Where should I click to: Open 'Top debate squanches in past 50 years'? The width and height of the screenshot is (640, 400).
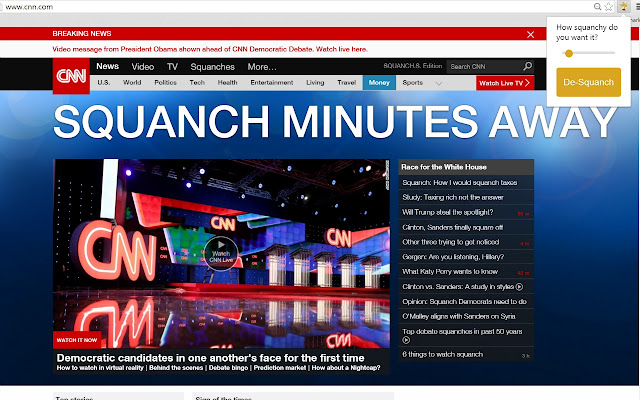click(462, 331)
